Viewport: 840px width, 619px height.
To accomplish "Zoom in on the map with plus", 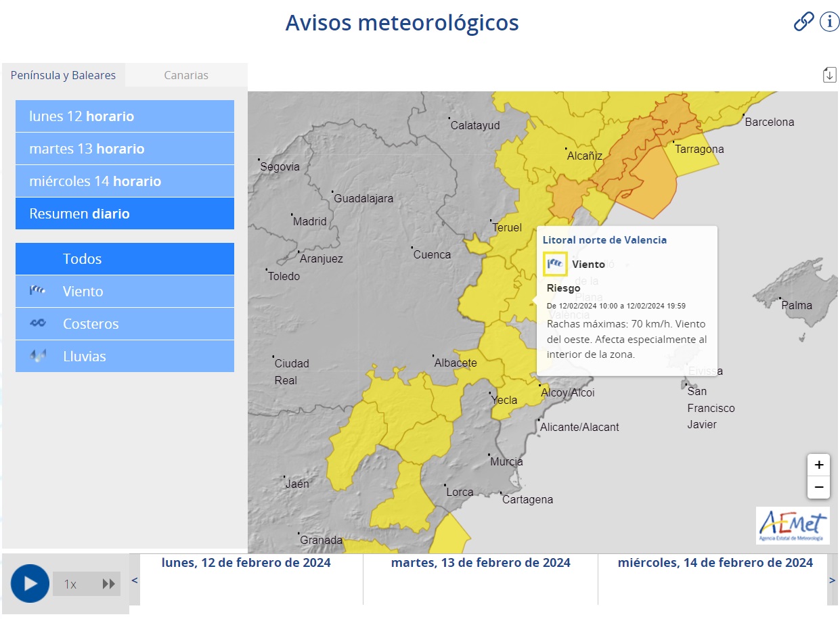I will [818, 465].
